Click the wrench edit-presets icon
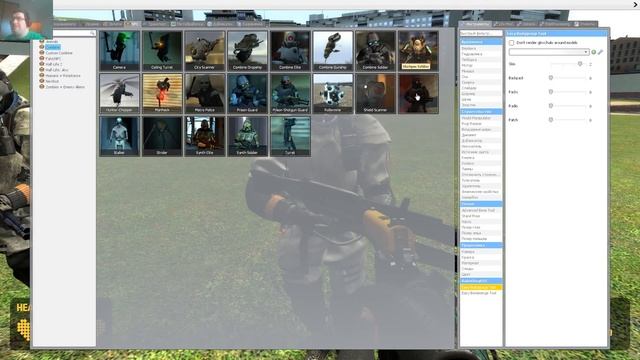This screenshot has height=360, width=640. (x=600, y=52)
